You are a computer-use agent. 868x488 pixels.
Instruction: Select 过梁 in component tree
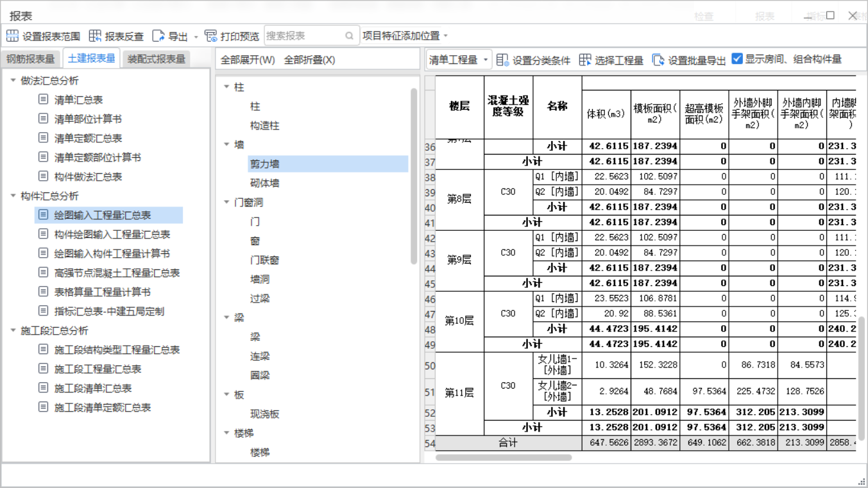[x=260, y=298]
